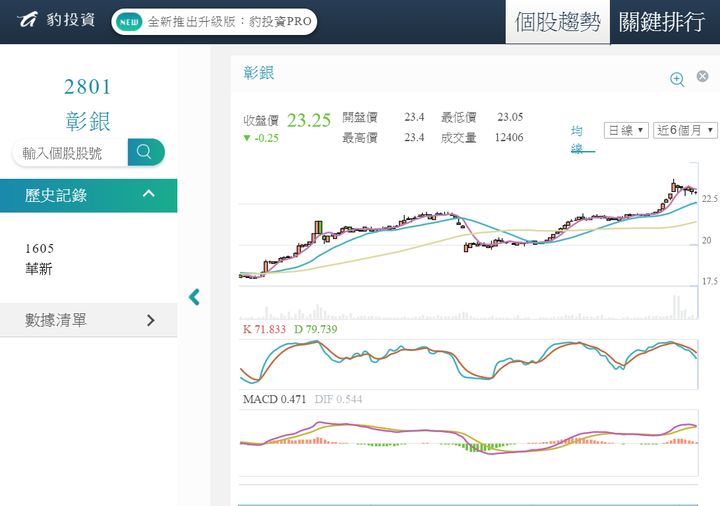Click the NEW badge in promo banner
Viewport: 720px width, 506px height.
(129, 22)
